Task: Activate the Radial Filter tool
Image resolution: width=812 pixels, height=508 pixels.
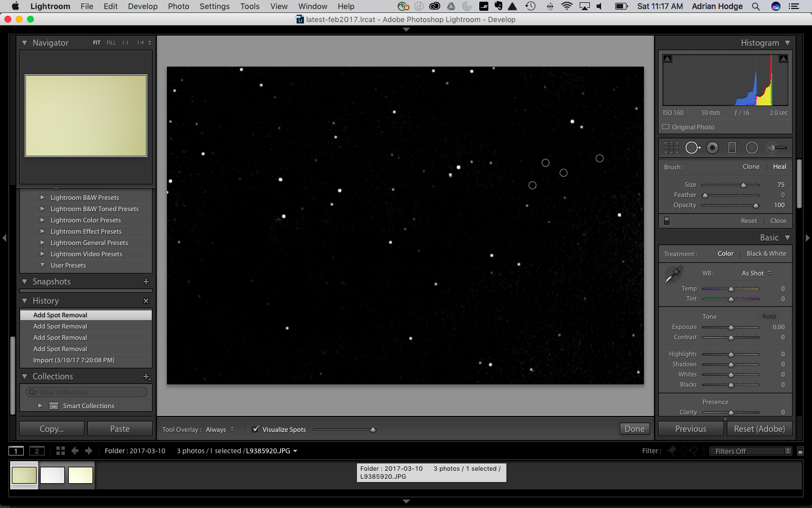Action: 752,148
